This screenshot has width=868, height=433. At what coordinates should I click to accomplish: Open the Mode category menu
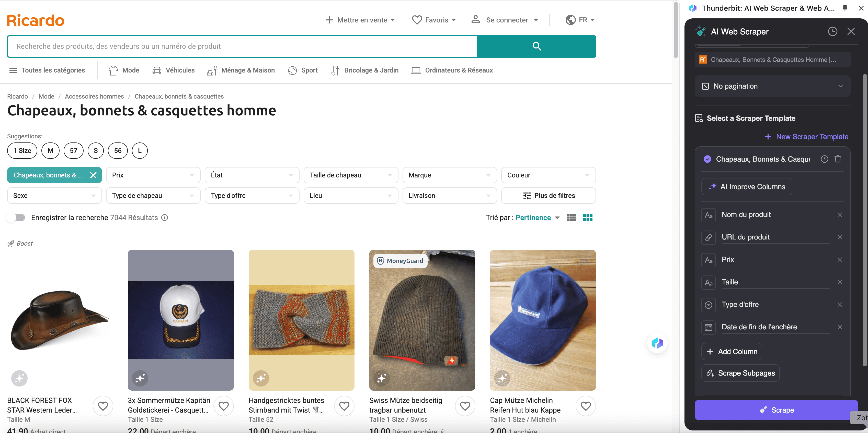[124, 70]
